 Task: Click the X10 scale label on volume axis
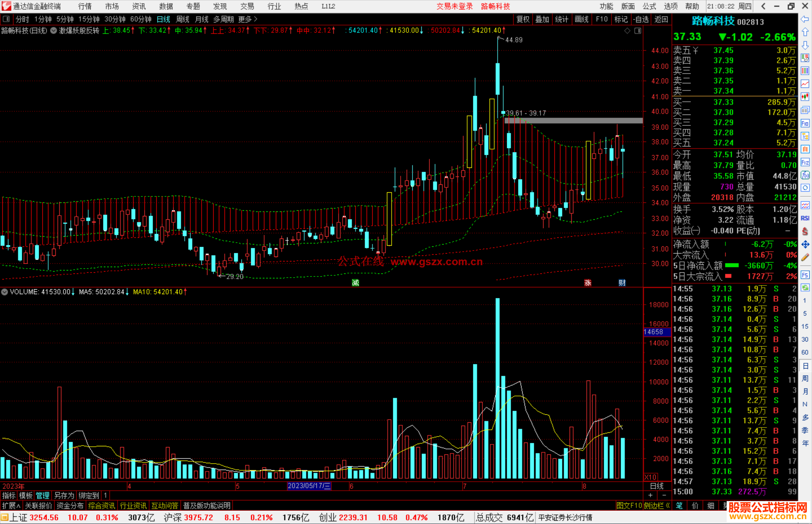pos(651,477)
